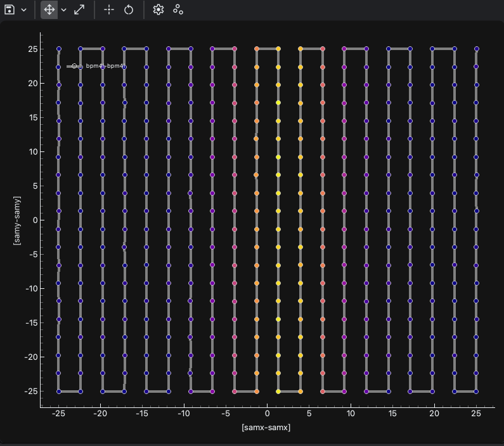Select the bottom-left corner scatter point

pyautogui.click(x=59, y=392)
